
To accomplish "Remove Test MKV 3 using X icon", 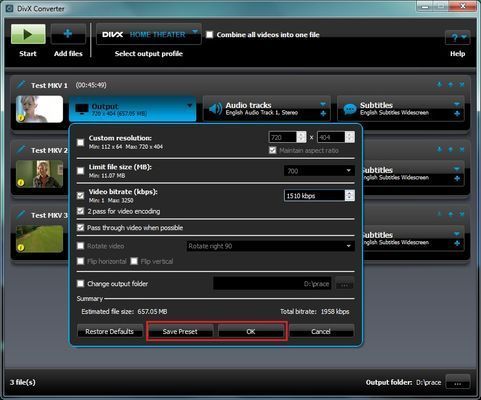I will (x=462, y=214).
